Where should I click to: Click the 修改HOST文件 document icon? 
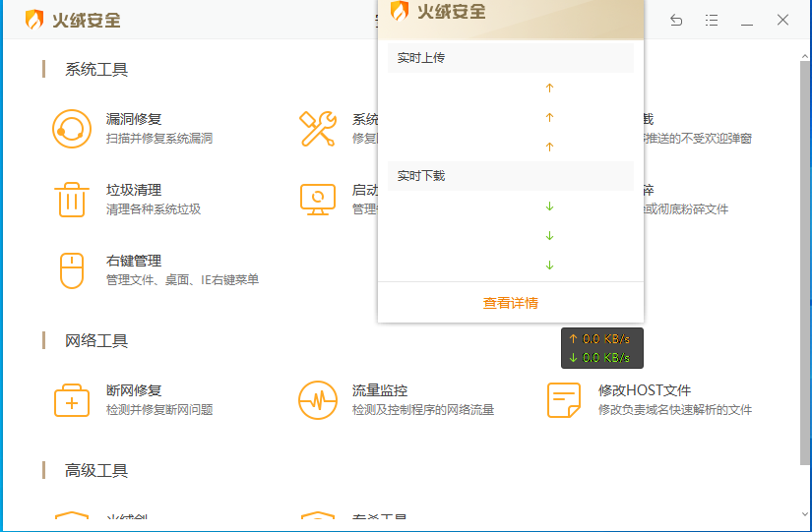(x=564, y=400)
